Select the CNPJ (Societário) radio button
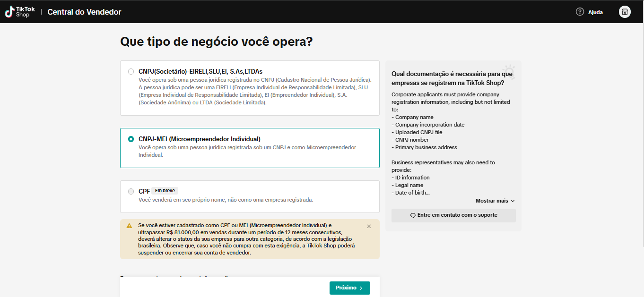This screenshot has height=297, width=644. 131,72
